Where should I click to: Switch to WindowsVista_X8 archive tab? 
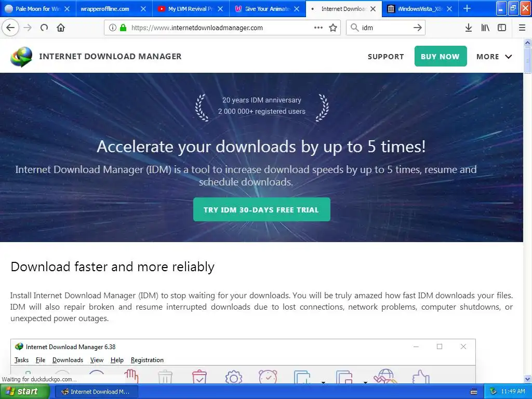click(x=420, y=9)
